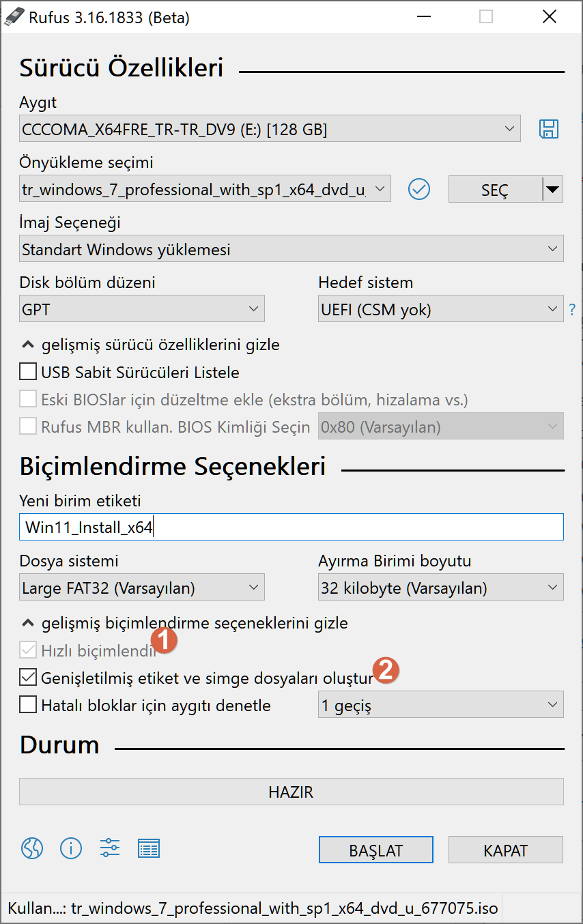Screen dimensions: 583x924
Task: Maximize the Rufus window
Action: point(486,17)
